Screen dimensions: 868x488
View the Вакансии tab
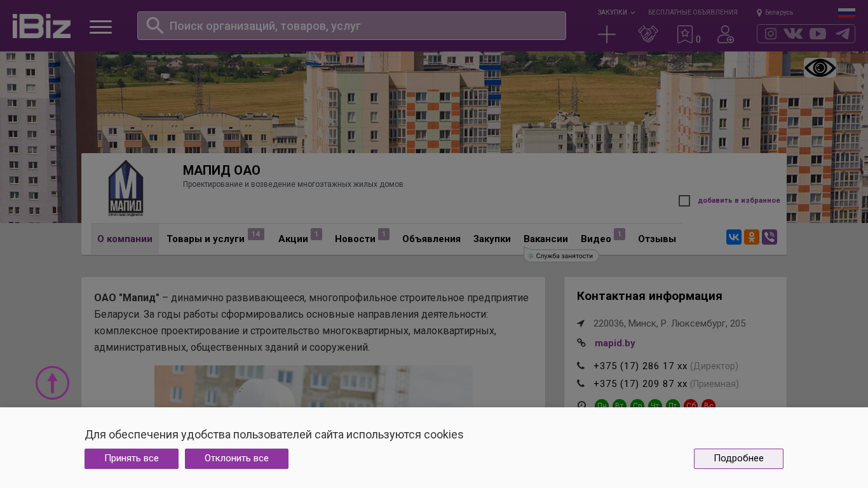click(x=546, y=239)
